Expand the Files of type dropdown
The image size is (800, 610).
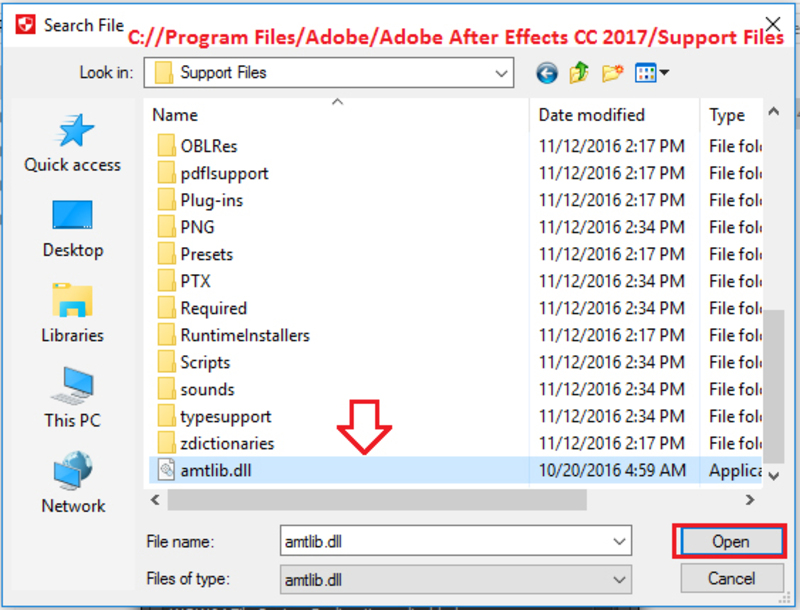[x=619, y=579]
